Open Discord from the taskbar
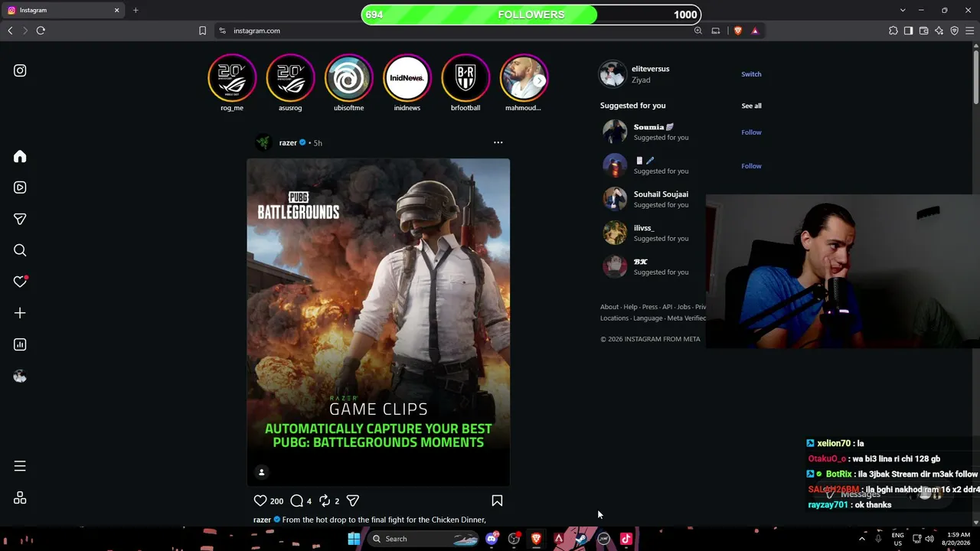The image size is (980, 551). click(492, 539)
